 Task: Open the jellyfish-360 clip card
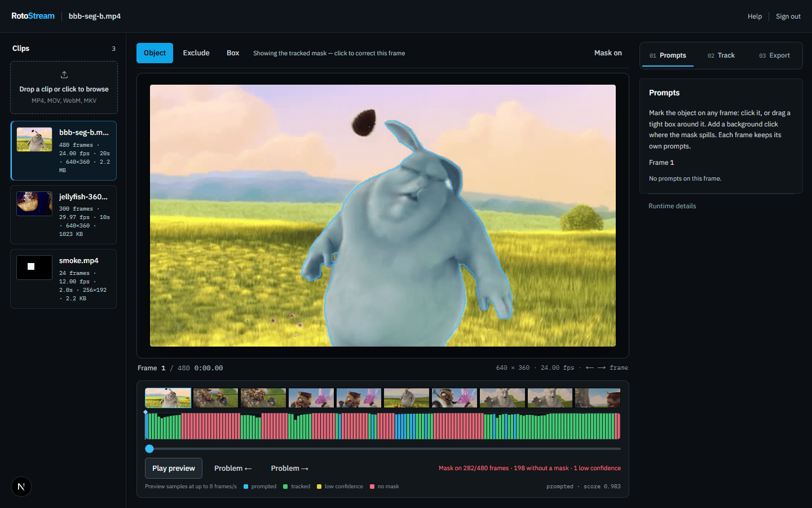pos(64,215)
